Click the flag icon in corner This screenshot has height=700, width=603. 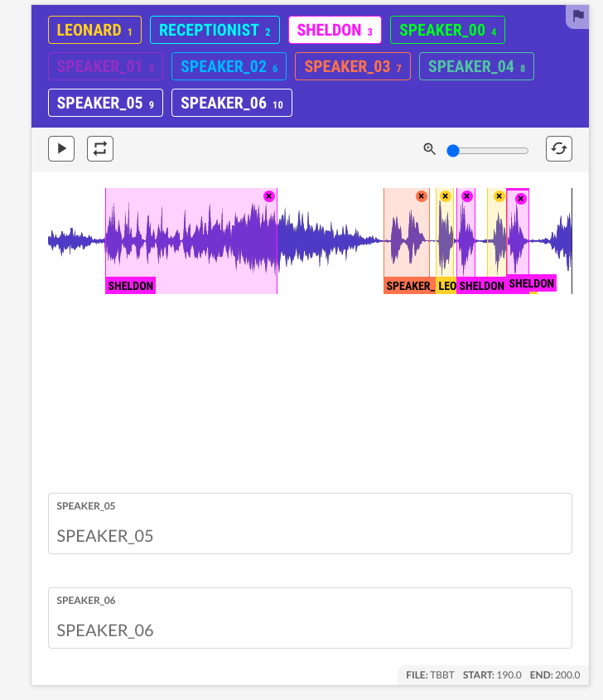tap(578, 16)
